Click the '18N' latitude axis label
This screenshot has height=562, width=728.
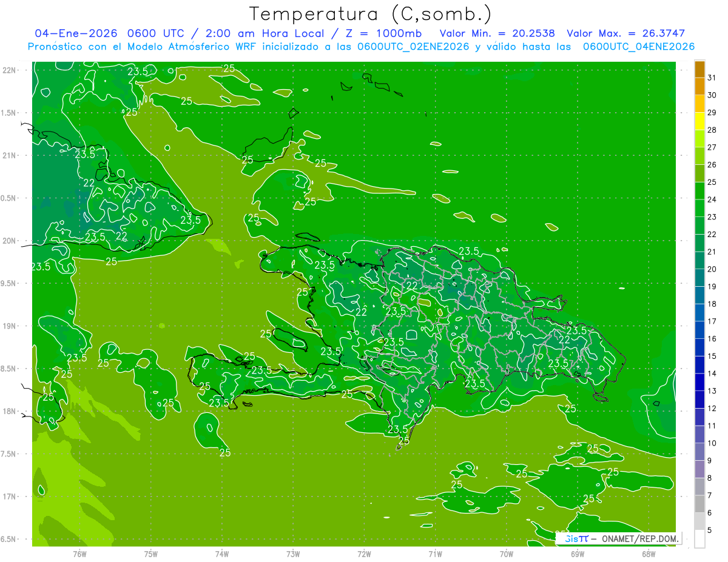pyautogui.click(x=10, y=411)
